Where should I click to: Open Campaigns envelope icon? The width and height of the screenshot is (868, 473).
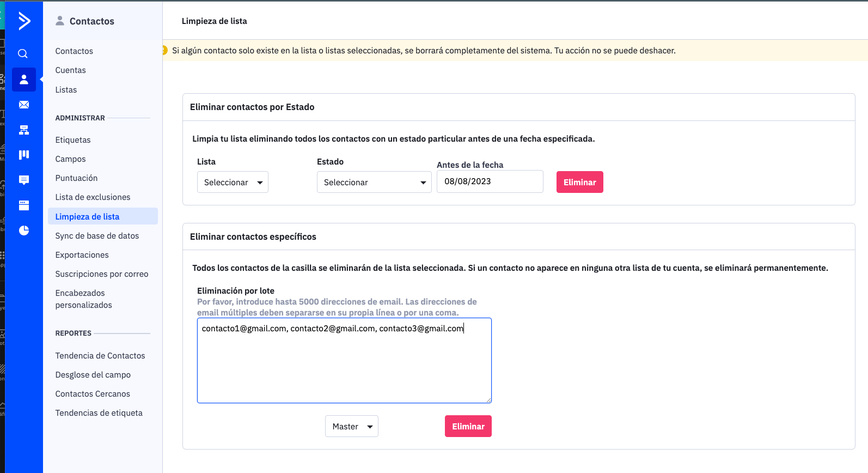point(24,105)
